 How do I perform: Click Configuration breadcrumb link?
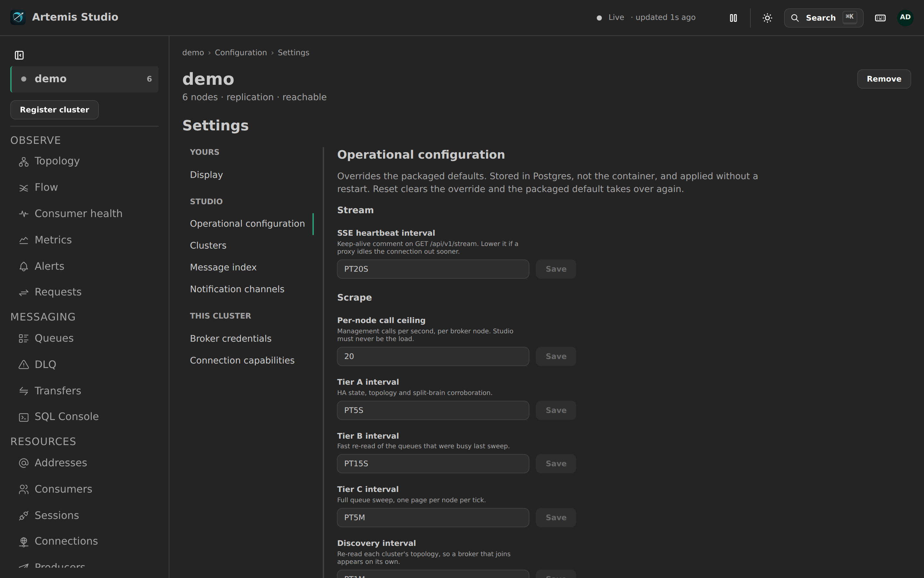[x=241, y=53]
